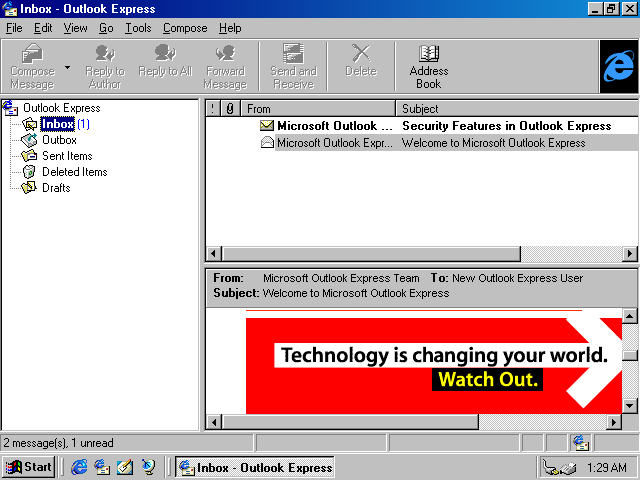Open the Help menu
The height and width of the screenshot is (480, 640).
pos(230,28)
